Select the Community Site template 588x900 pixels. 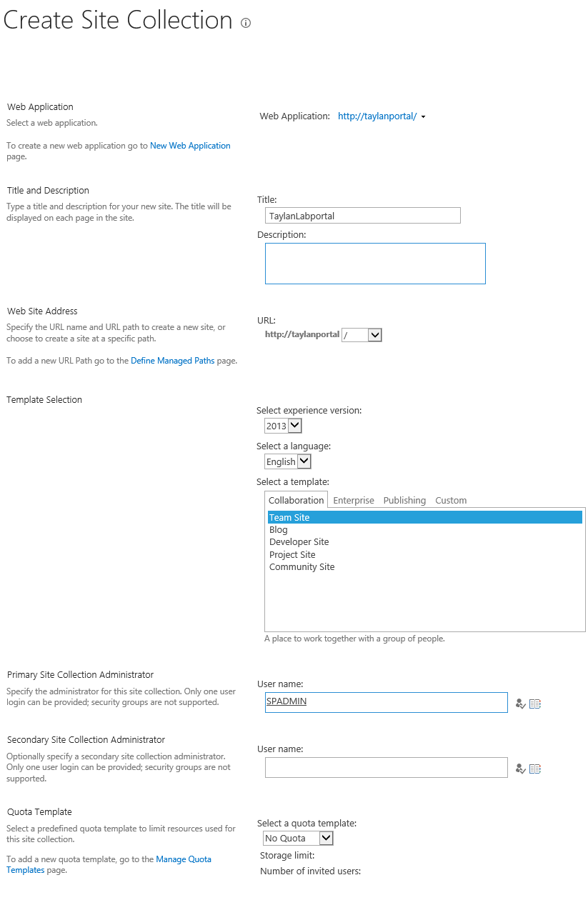pyautogui.click(x=424, y=567)
